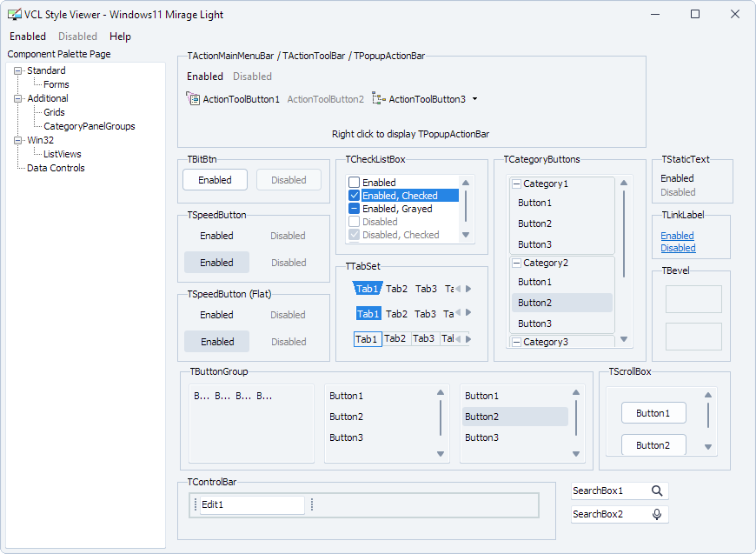Click into the Edit1 field

(252, 504)
